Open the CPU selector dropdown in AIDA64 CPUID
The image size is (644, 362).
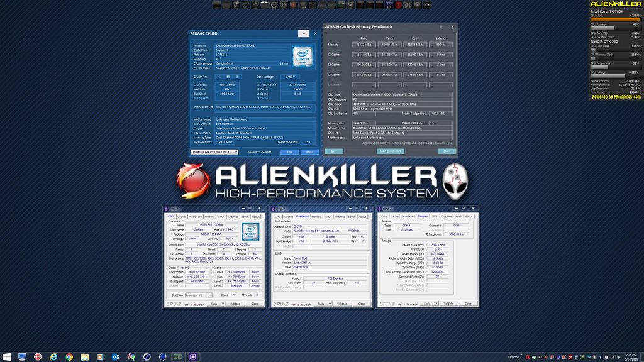coord(214,152)
